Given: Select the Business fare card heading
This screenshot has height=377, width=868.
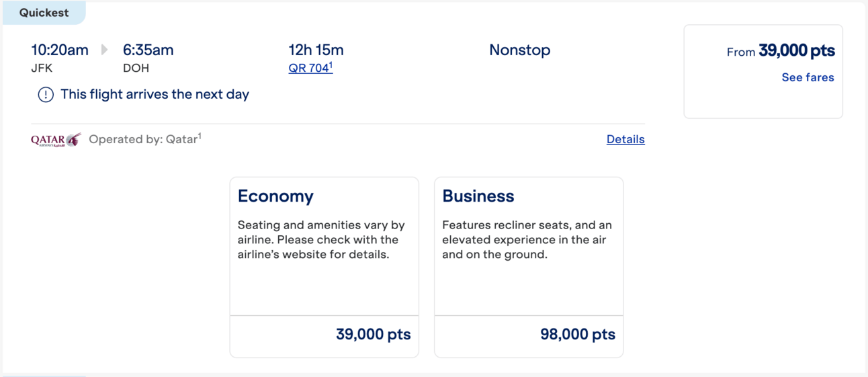Looking at the screenshot, I should point(478,196).
